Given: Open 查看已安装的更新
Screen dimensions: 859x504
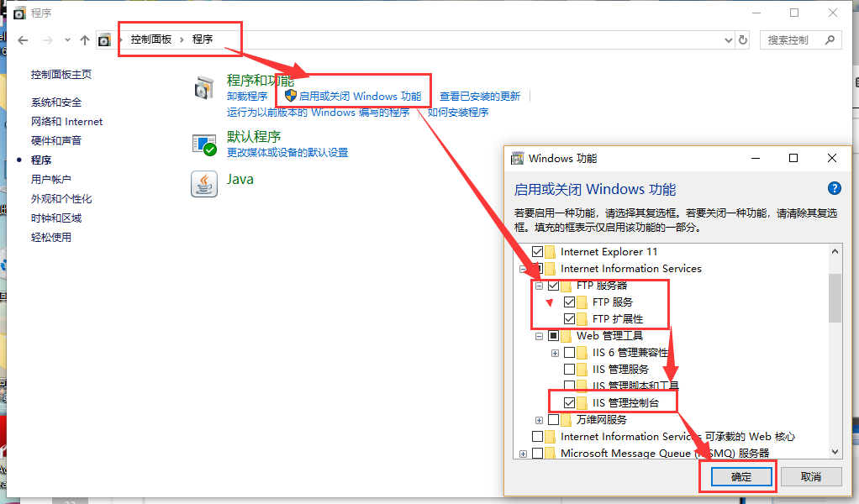Looking at the screenshot, I should pyautogui.click(x=480, y=97).
